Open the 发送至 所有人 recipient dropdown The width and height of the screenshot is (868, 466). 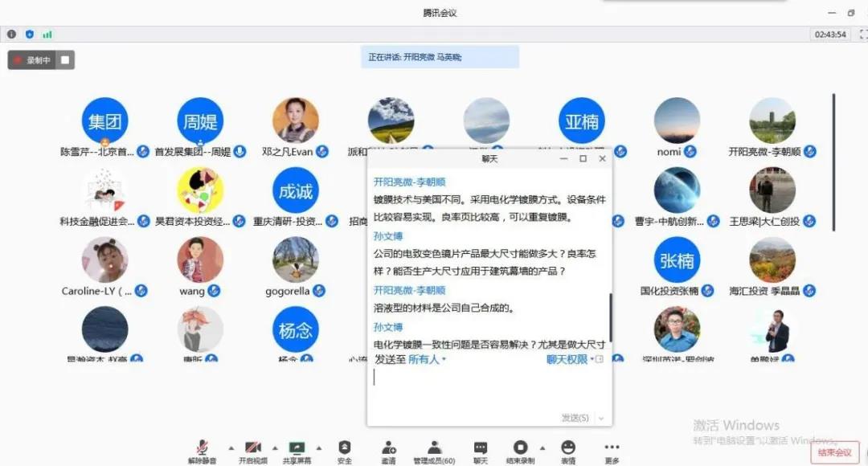[x=427, y=359]
